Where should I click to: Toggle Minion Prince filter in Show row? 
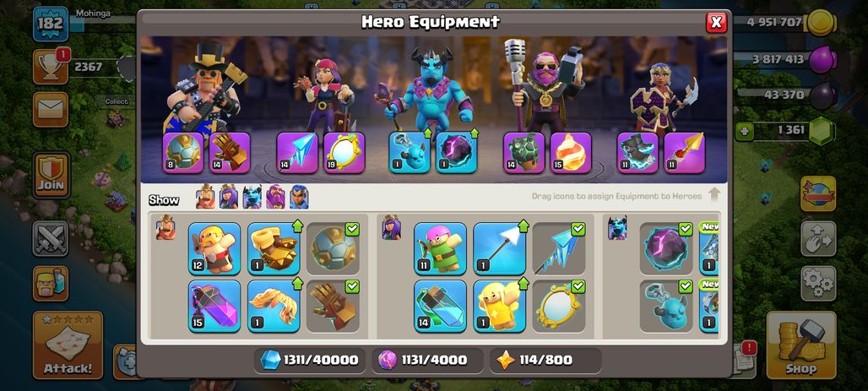pyautogui.click(x=252, y=197)
